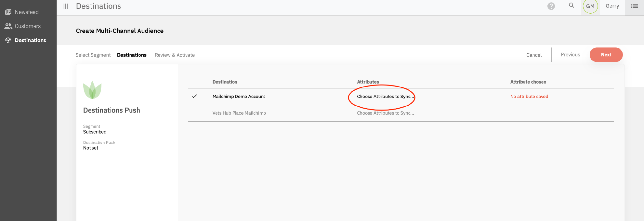Select the Destinations broadcast icon in sidebar
This screenshot has height=221, width=644.
click(x=8, y=40)
